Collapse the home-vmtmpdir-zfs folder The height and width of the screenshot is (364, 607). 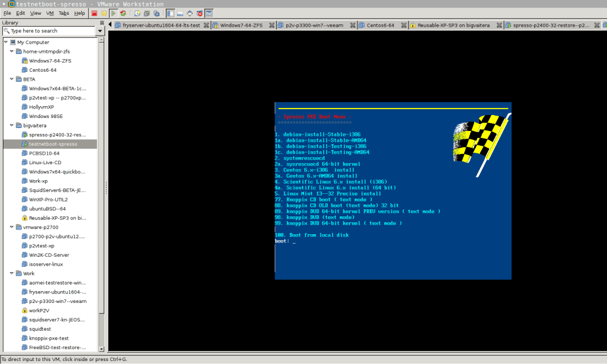pyautogui.click(x=12, y=51)
